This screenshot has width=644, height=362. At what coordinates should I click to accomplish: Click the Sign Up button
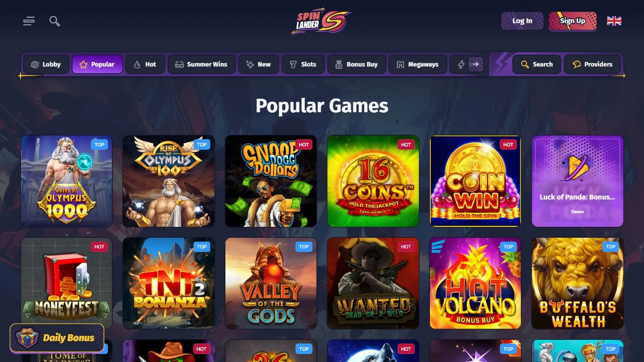pos(572,21)
